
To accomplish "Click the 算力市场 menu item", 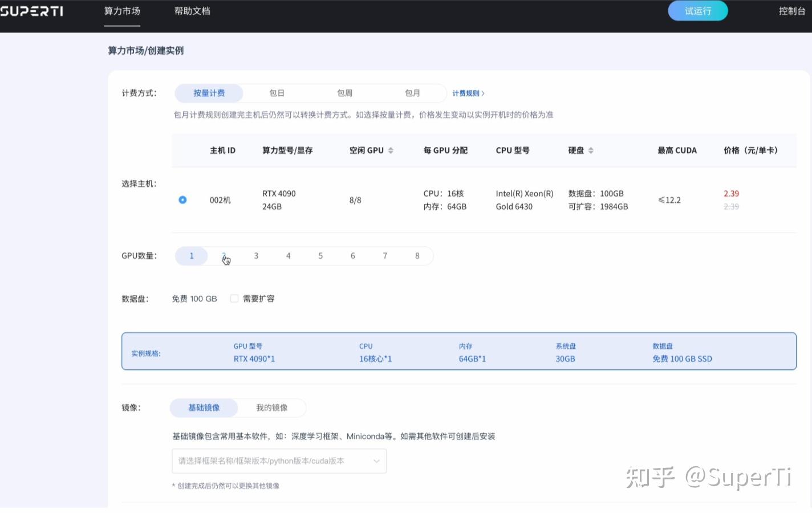I will click(x=122, y=11).
